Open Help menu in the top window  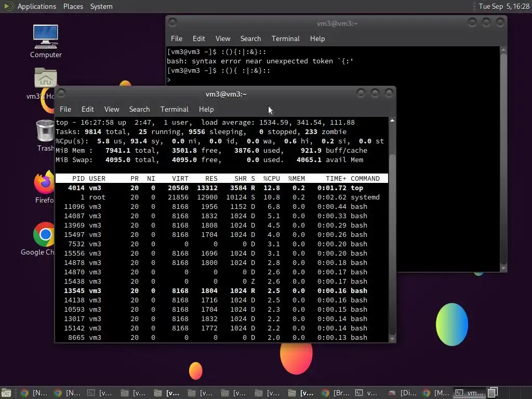[206, 109]
